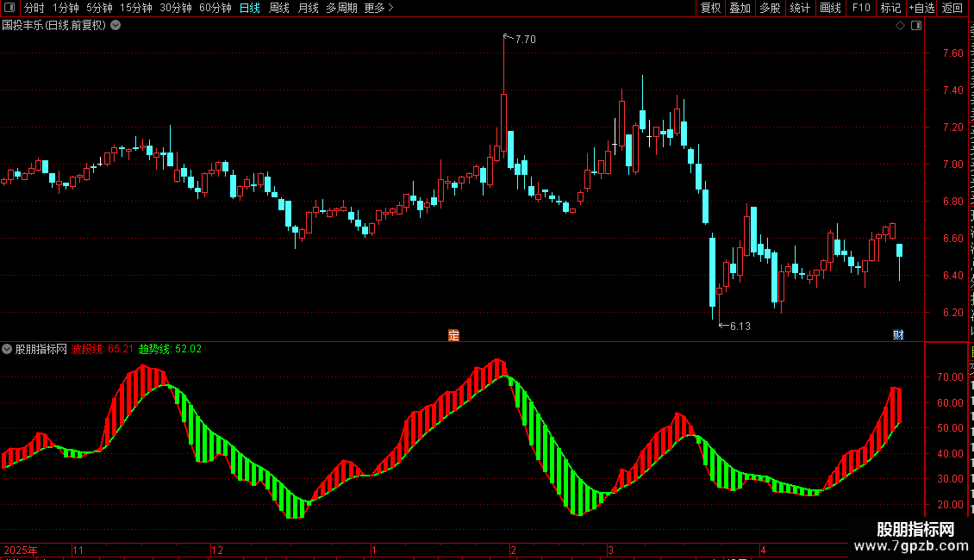The width and height of the screenshot is (974, 560).
Task: Click the 返回 back button
Action: coord(952,8)
